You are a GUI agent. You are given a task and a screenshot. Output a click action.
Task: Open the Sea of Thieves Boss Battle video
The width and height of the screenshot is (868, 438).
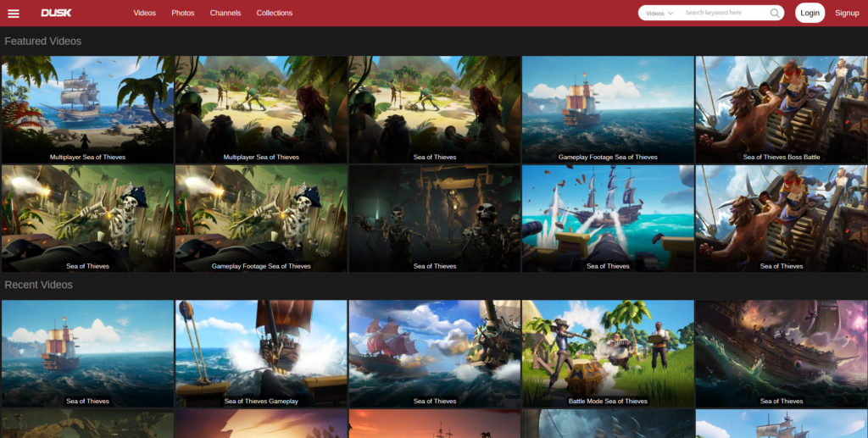(x=782, y=109)
